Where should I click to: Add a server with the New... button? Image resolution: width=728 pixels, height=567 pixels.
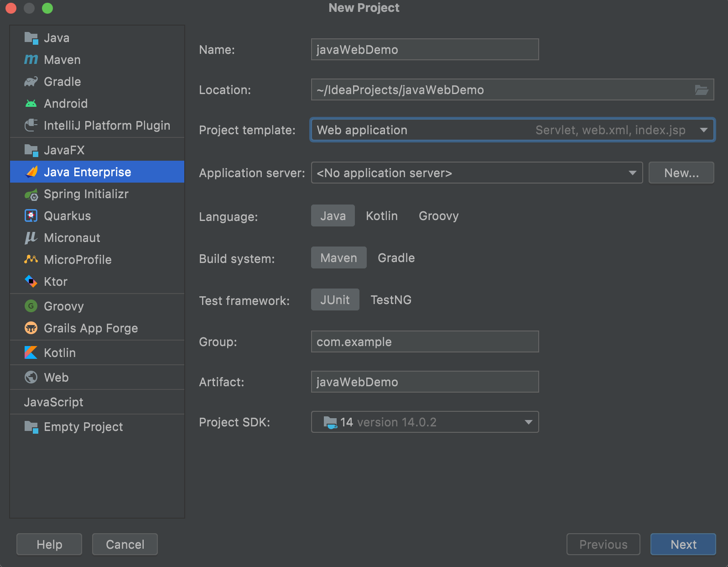[681, 173]
